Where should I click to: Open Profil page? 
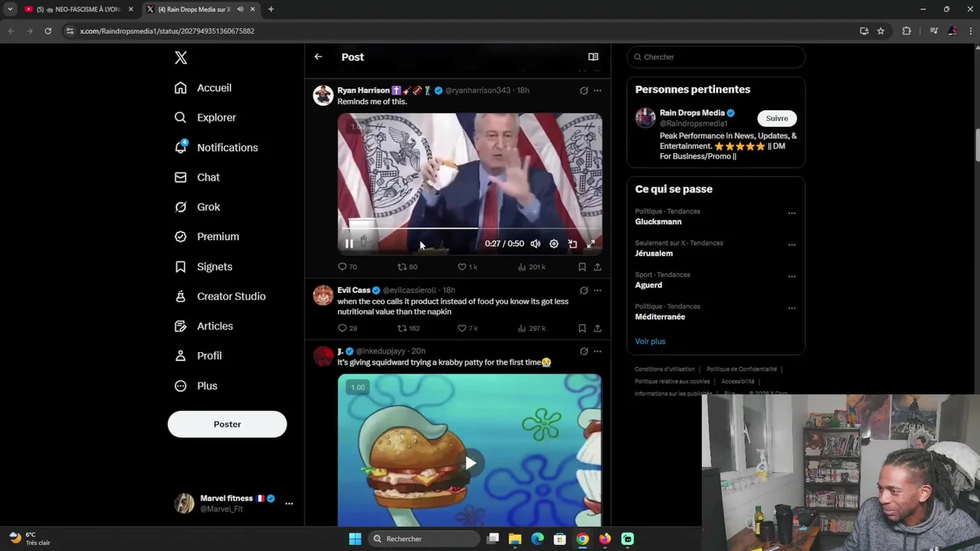tap(198, 357)
